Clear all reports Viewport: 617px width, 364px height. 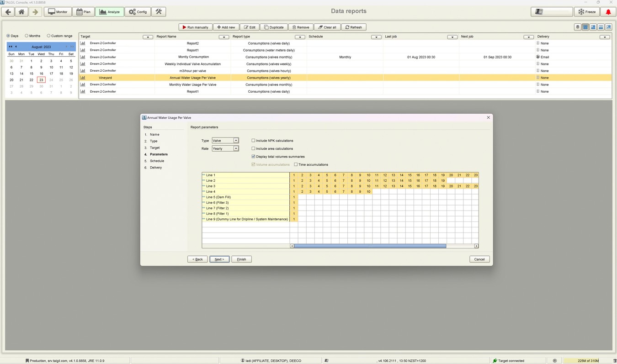pyautogui.click(x=327, y=27)
